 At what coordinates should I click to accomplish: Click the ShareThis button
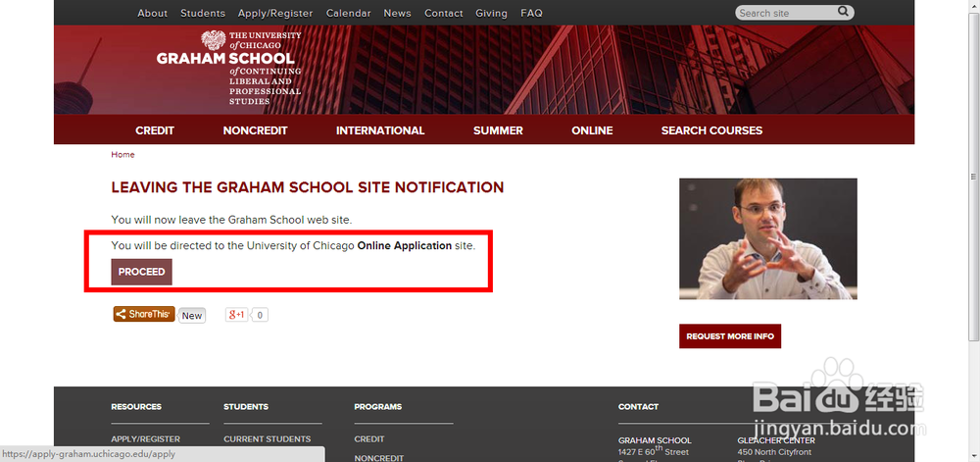[144, 314]
